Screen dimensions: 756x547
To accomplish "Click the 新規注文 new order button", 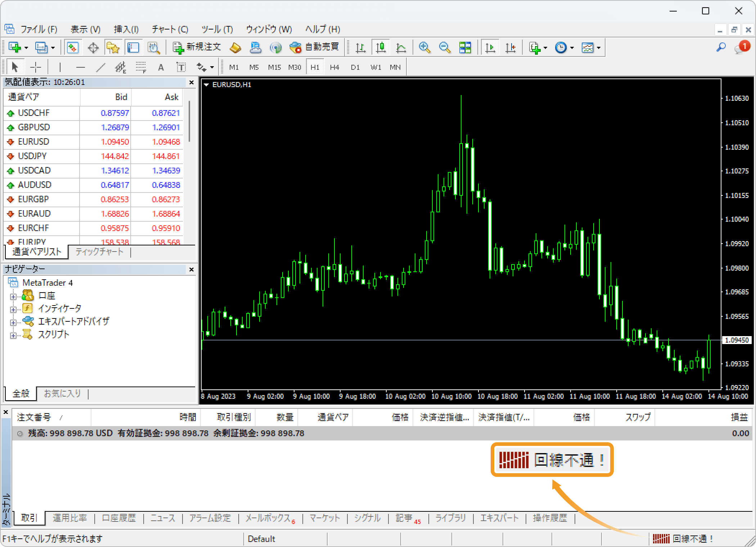I will (197, 48).
